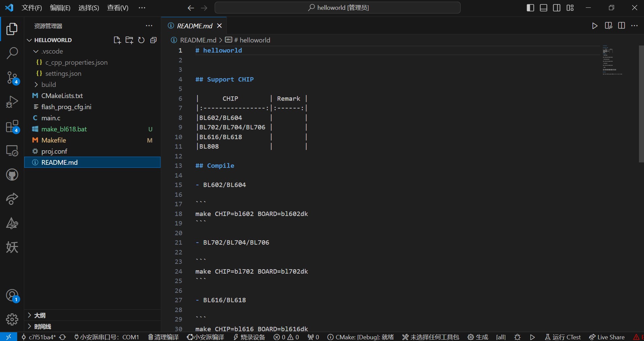Launch CMake target with play icon
Viewport: 644px width, 341px height.
tap(532, 337)
